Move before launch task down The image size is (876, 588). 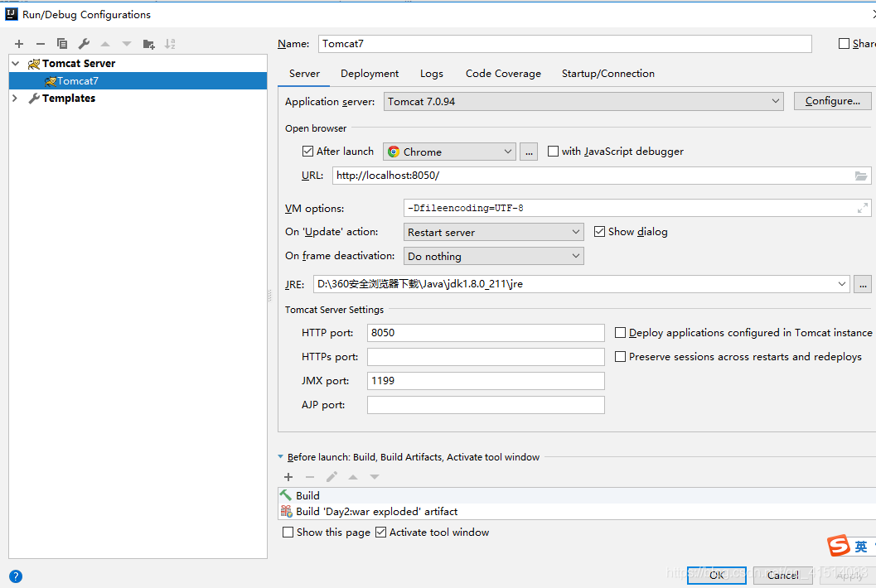coord(375,477)
